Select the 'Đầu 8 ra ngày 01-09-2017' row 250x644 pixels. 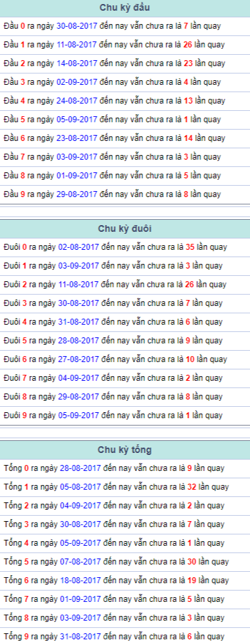tap(125, 176)
